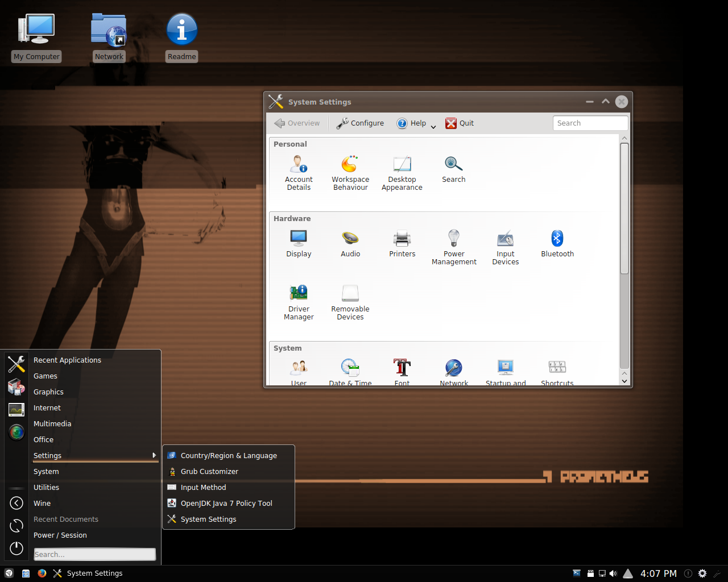Launch Firefox from the taskbar

42,573
